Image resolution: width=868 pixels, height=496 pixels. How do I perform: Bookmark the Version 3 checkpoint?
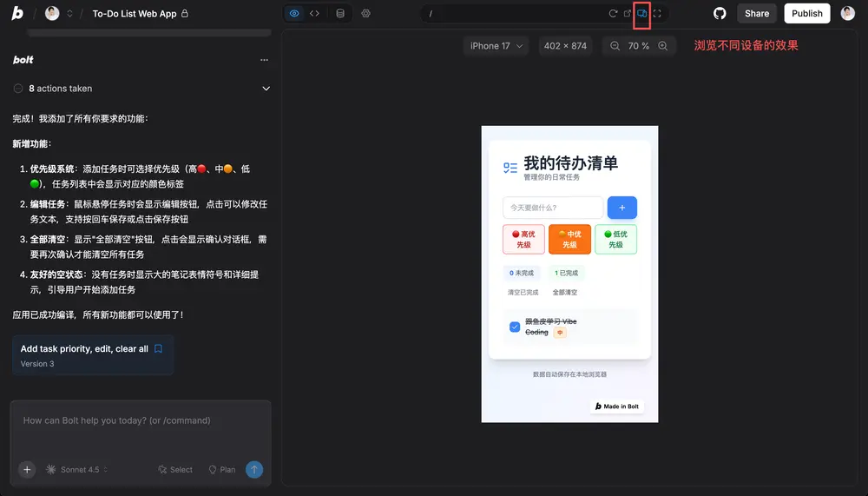(158, 348)
